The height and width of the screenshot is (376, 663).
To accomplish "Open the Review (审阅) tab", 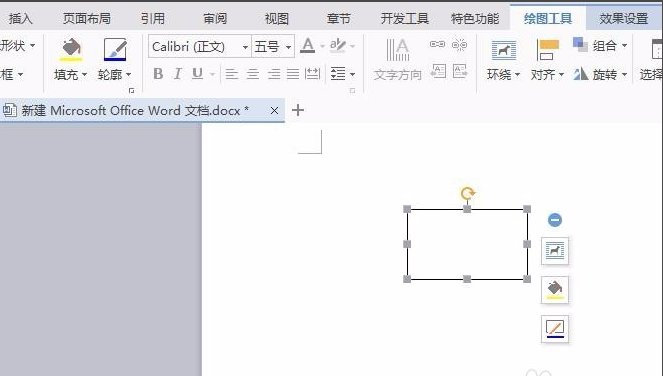I will coord(215,19).
